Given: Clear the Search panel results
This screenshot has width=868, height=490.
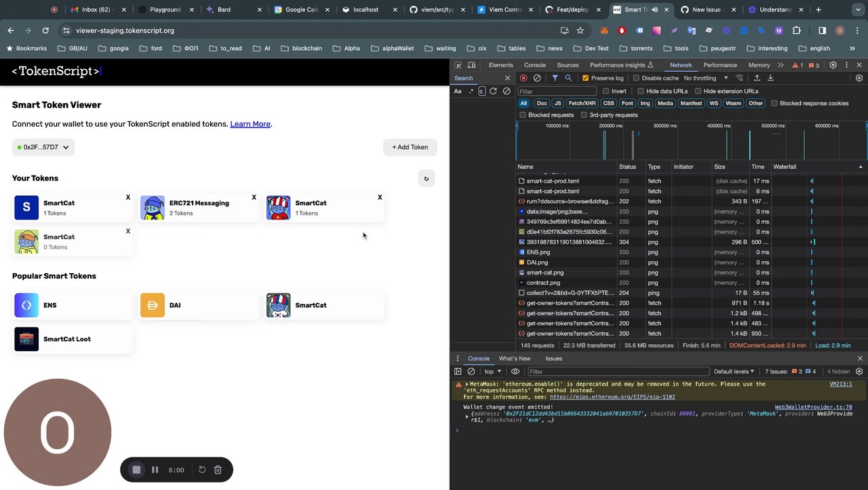Looking at the screenshot, I should [506, 91].
